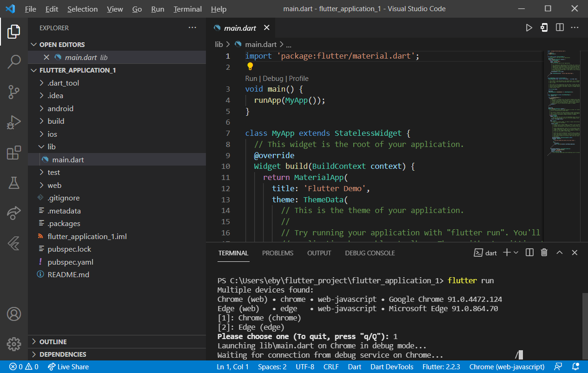Click the lib breadcrumb above the editor
The height and width of the screenshot is (373, 588).
click(x=218, y=44)
